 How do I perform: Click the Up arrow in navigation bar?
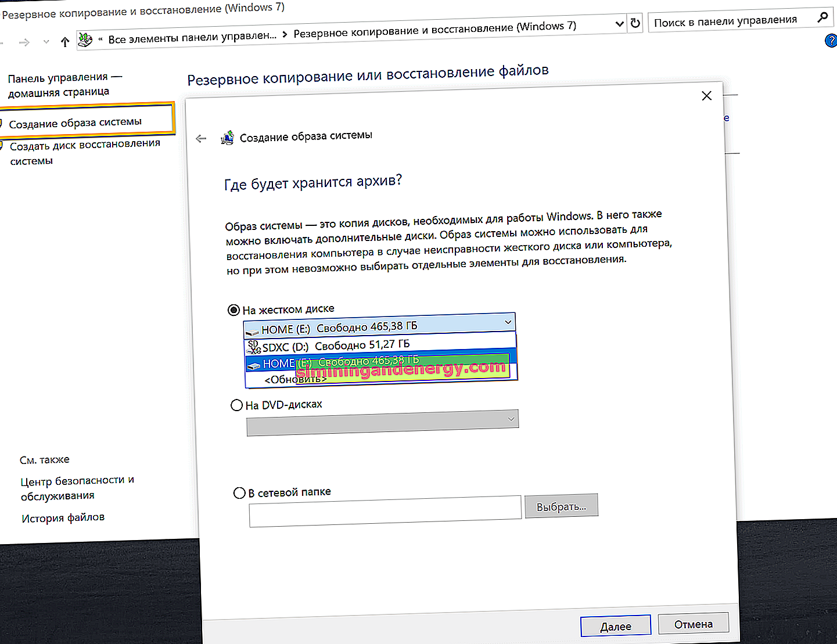(65, 42)
